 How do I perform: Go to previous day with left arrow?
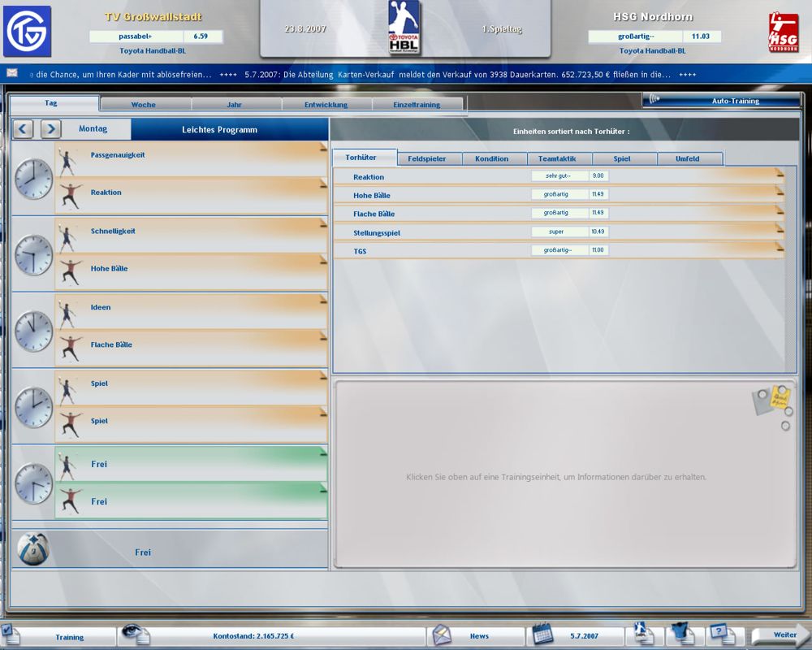pos(24,129)
